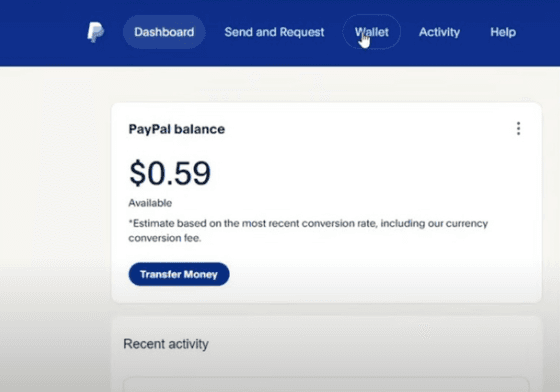Click the word 'activity' in the section heading
The height and width of the screenshot is (392, 560).
[188, 344]
